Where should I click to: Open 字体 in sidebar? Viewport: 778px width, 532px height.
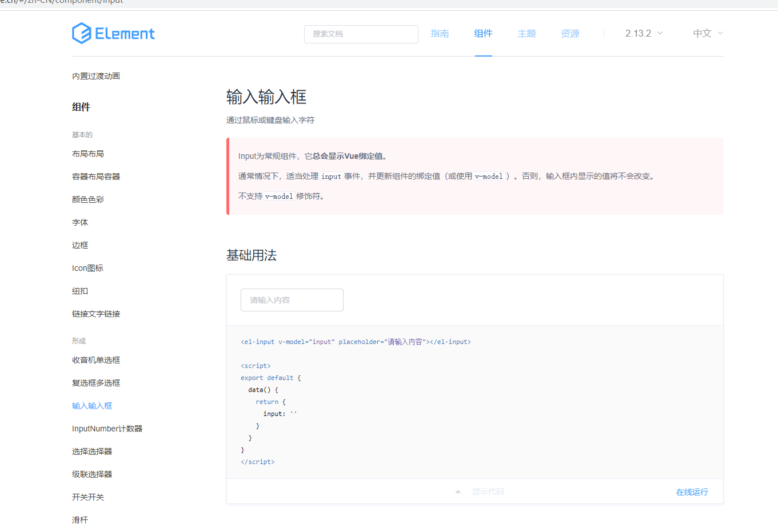(x=80, y=222)
